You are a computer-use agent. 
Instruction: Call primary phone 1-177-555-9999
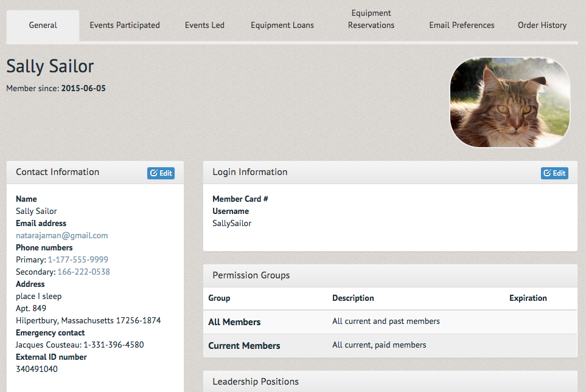click(78, 260)
